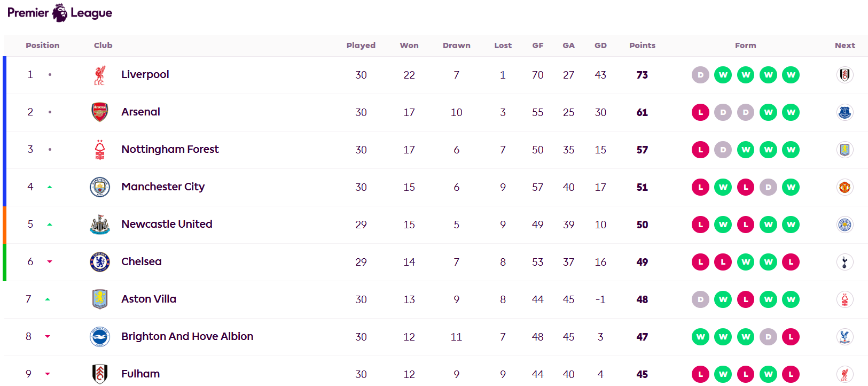Click Manchester City's round badge
Viewport: 868px width, 386px height.
click(100, 187)
